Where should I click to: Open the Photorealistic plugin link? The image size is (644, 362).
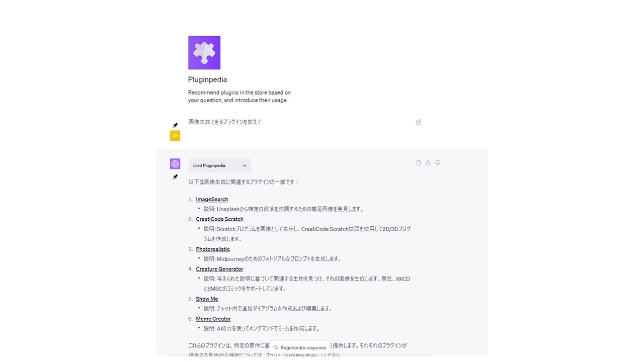coord(213,249)
